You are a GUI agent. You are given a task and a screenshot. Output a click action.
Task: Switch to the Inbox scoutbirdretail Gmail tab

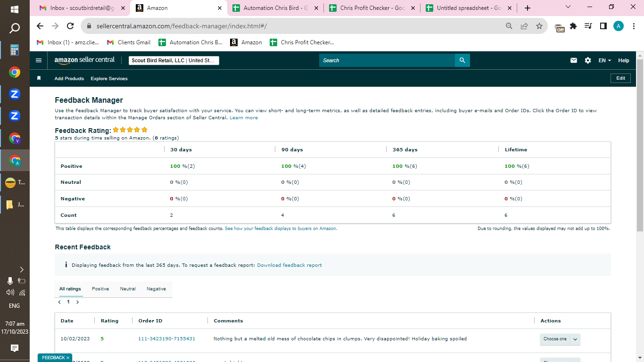(82, 8)
